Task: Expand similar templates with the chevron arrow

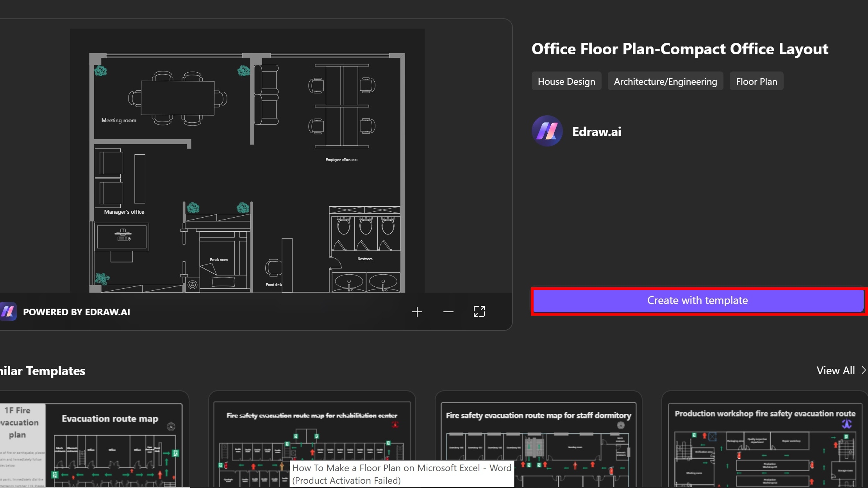Action: 864,370
